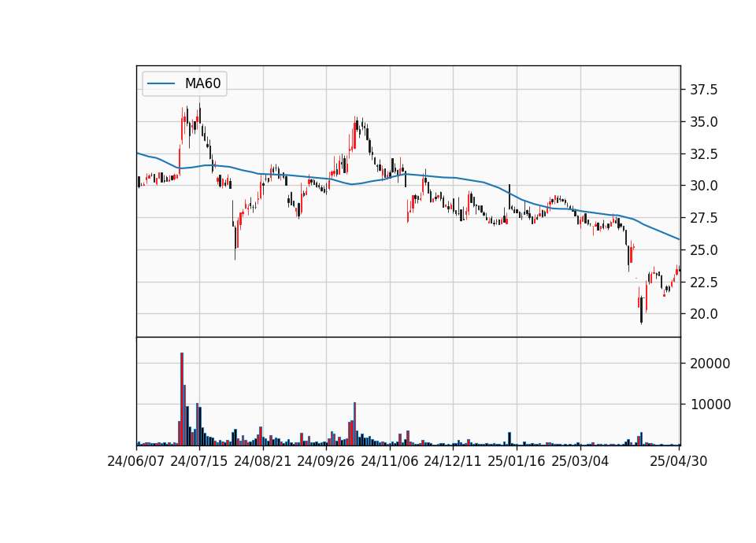Click the 24/06/07 date label
756x543 pixels.
136,461
